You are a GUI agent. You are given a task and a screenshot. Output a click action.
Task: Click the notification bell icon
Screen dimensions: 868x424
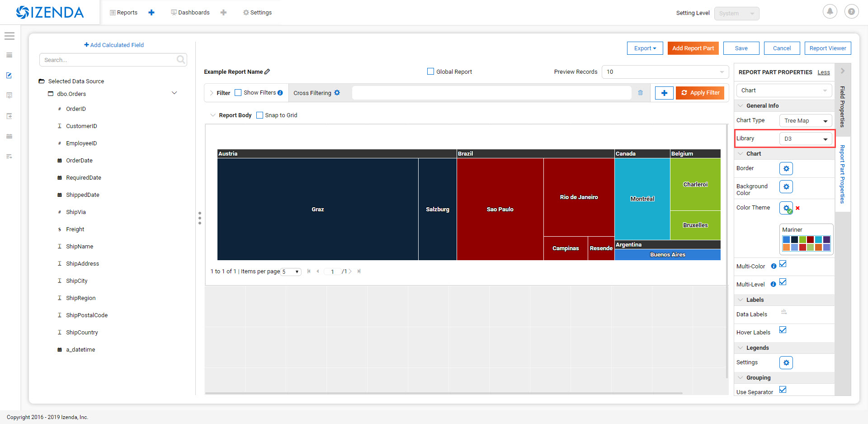(x=830, y=12)
